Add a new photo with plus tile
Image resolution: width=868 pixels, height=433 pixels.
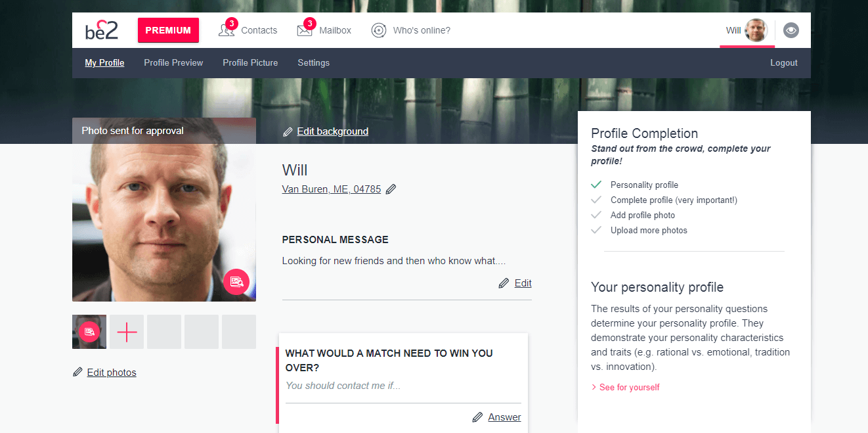tap(127, 332)
